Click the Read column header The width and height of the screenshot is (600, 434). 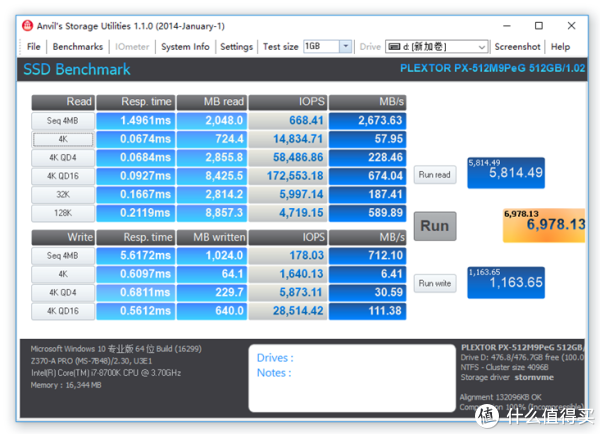tap(63, 102)
